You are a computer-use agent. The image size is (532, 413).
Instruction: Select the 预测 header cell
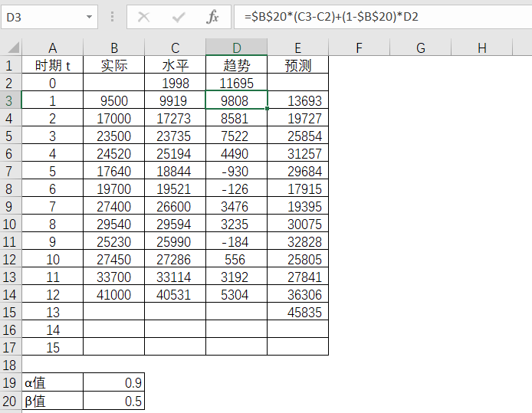pos(297,65)
